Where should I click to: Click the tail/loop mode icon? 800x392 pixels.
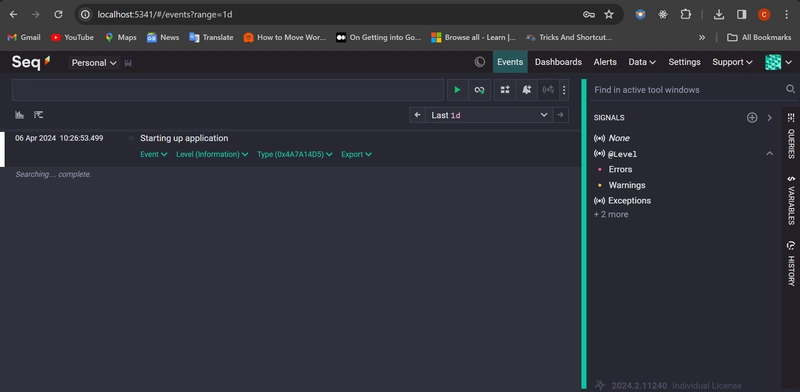tap(479, 90)
